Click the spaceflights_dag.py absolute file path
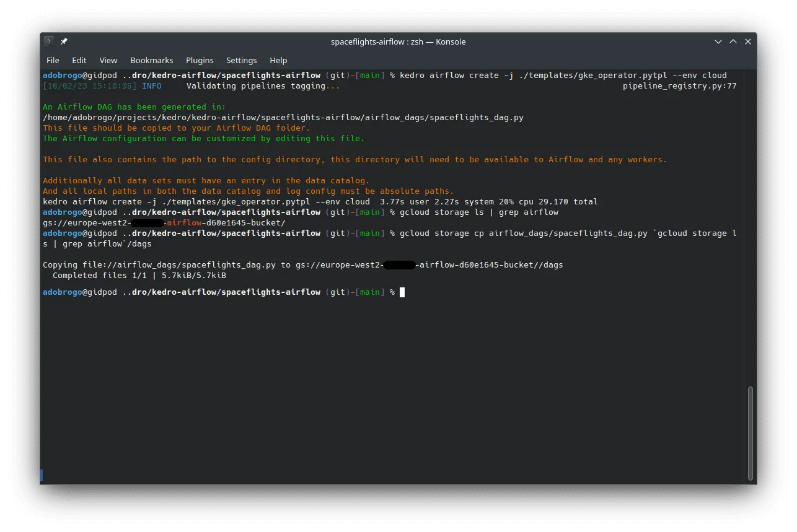This screenshot has height=532, width=797. pos(283,118)
